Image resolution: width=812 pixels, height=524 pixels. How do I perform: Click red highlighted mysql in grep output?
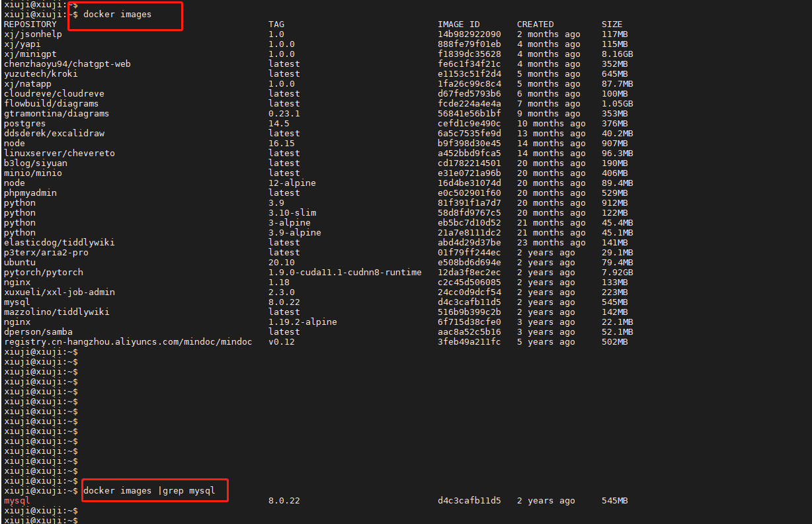pos(17,500)
